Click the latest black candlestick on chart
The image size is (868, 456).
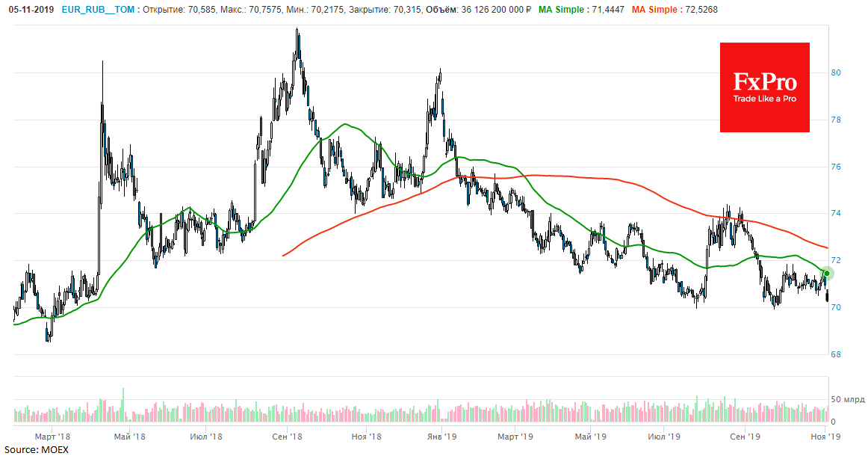[x=827, y=295]
